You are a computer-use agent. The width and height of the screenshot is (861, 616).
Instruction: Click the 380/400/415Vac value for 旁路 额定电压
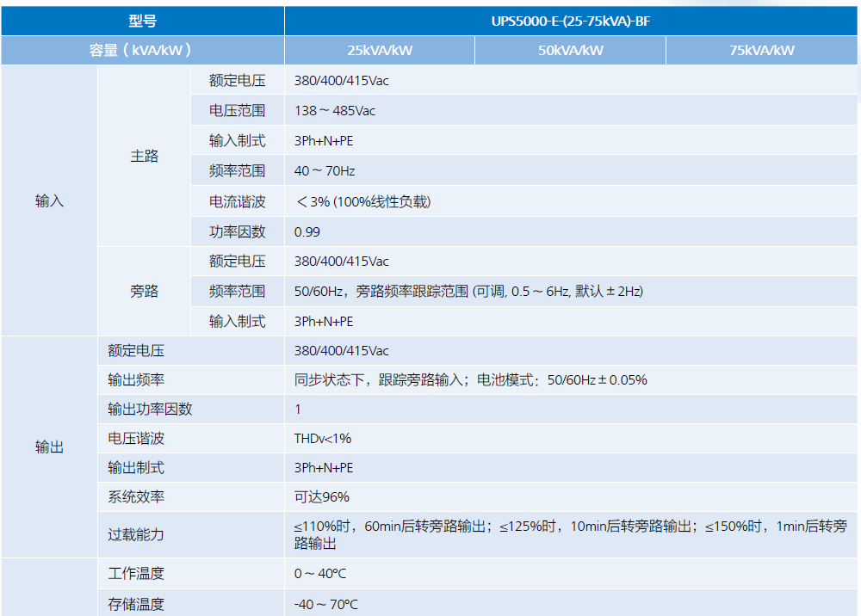click(342, 261)
